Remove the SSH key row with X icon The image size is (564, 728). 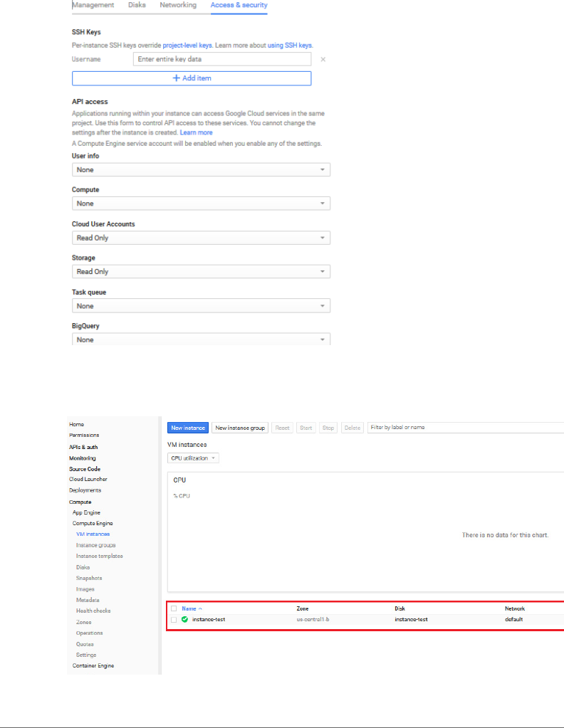[x=323, y=59]
